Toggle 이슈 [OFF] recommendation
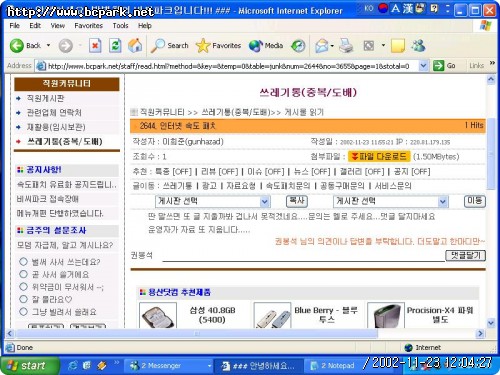This screenshot has width=500, height=375. 266,172
